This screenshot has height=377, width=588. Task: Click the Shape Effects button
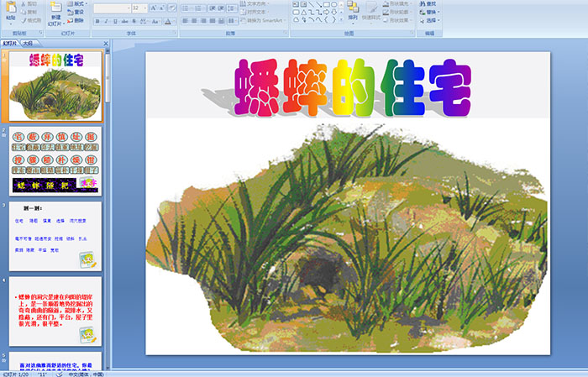point(398,20)
